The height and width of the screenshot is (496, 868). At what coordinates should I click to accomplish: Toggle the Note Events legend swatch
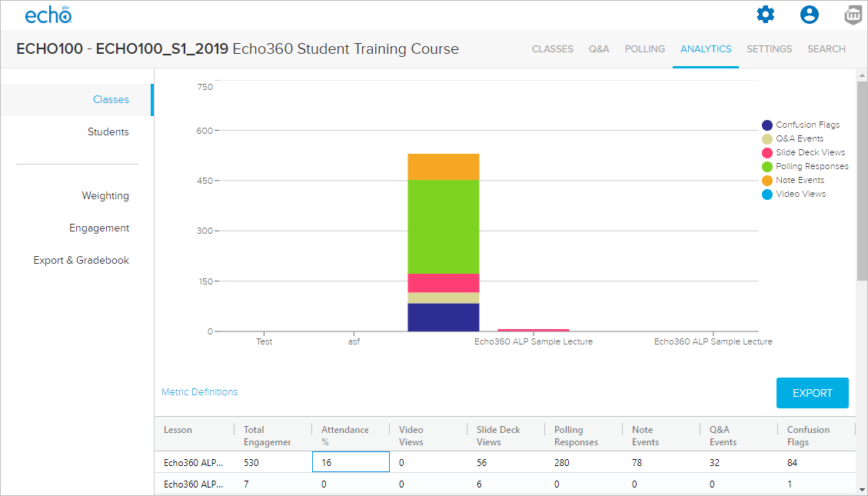coord(767,181)
